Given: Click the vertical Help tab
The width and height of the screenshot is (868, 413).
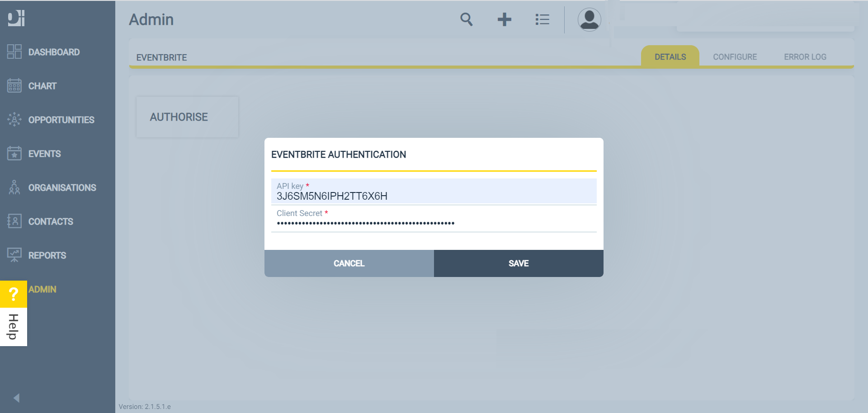Looking at the screenshot, I should pyautogui.click(x=14, y=327).
